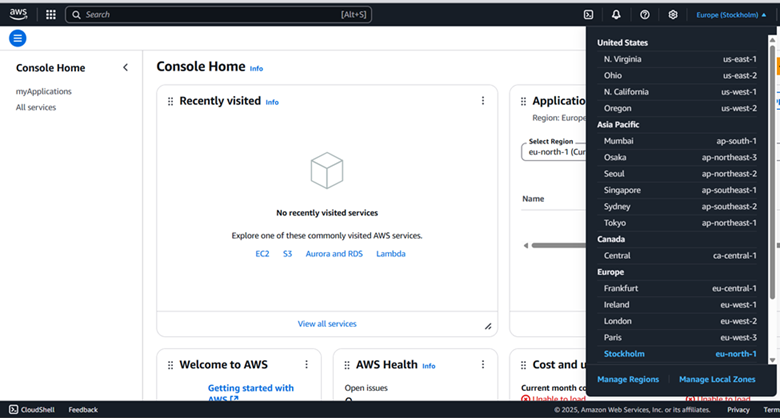Open Manage Local Zones link
The width and height of the screenshot is (780, 418).
click(717, 379)
